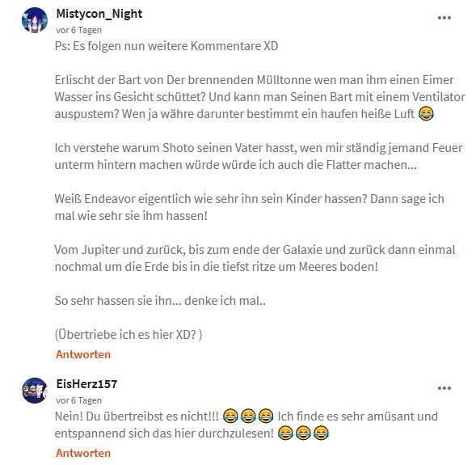This screenshot has height=465, width=476.
Task: Click the word 'Endeavor' in the comment
Action: (110, 199)
